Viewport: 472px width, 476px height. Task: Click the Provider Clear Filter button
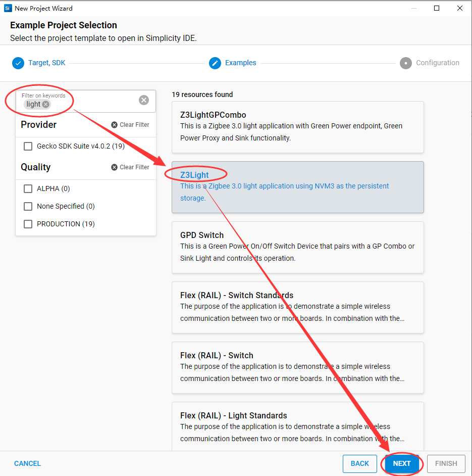coord(130,125)
